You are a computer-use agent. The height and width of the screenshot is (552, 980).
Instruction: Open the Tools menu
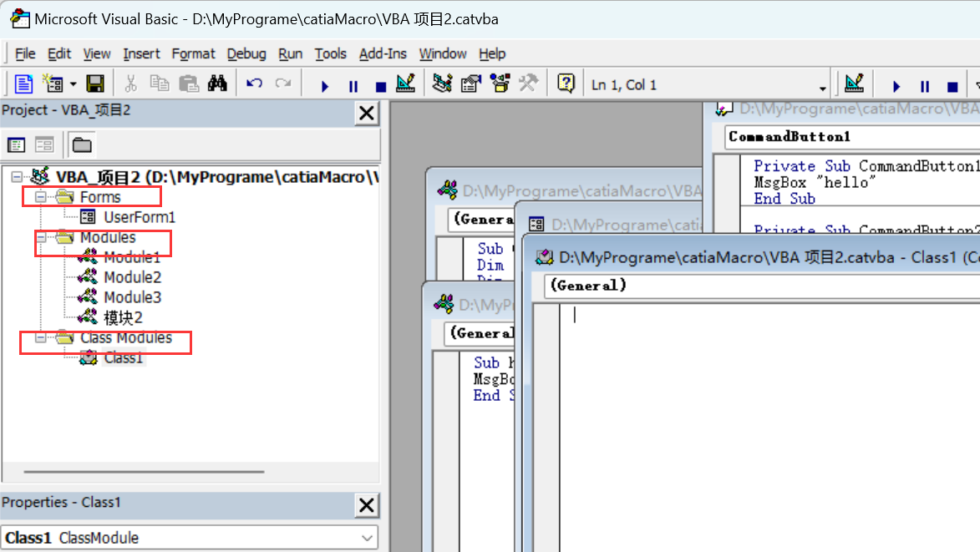(x=331, y=53)
